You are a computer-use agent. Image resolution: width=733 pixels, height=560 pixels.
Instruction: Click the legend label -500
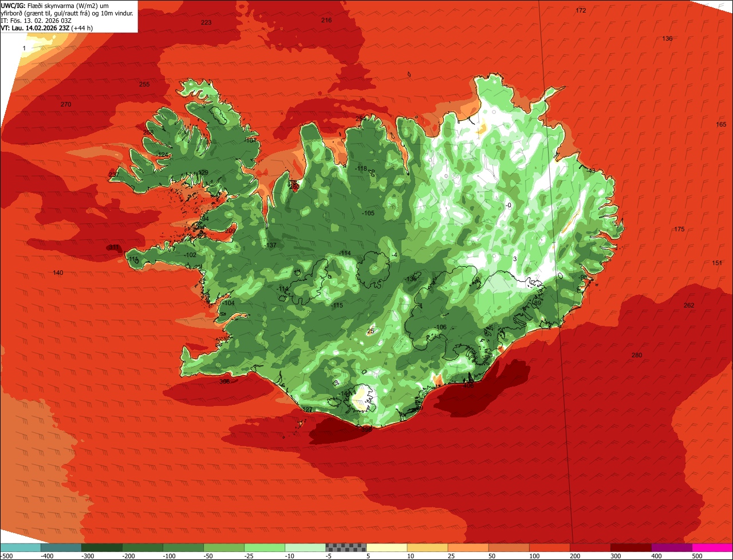pyautogui.click(x=7, y=556)
